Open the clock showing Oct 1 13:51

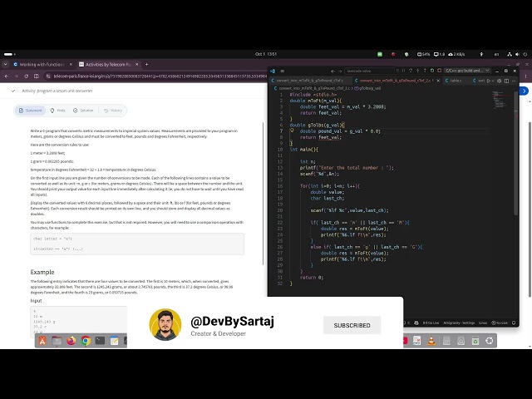(266, 54)
